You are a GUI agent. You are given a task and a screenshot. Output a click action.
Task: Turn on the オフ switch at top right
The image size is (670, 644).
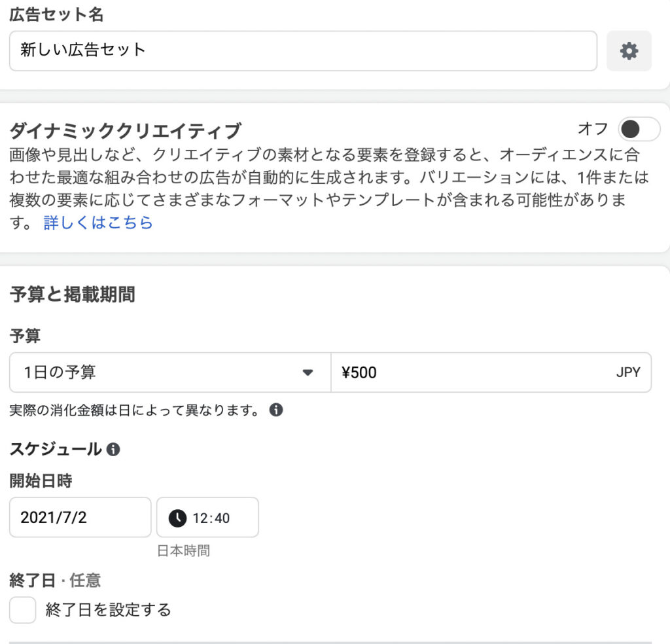[x=638, y=130]
